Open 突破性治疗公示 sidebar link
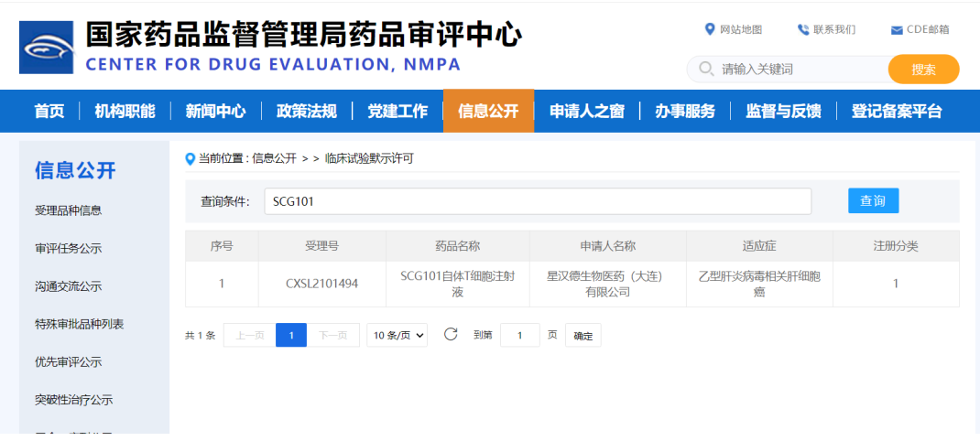The height and width of the screenshot is (441, 980). pyautogui.click(x=73, y=400)
